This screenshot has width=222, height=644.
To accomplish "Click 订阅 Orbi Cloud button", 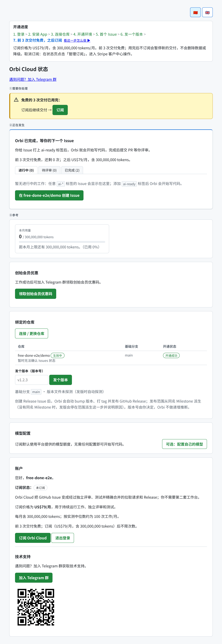I will (x=33, y=538).
